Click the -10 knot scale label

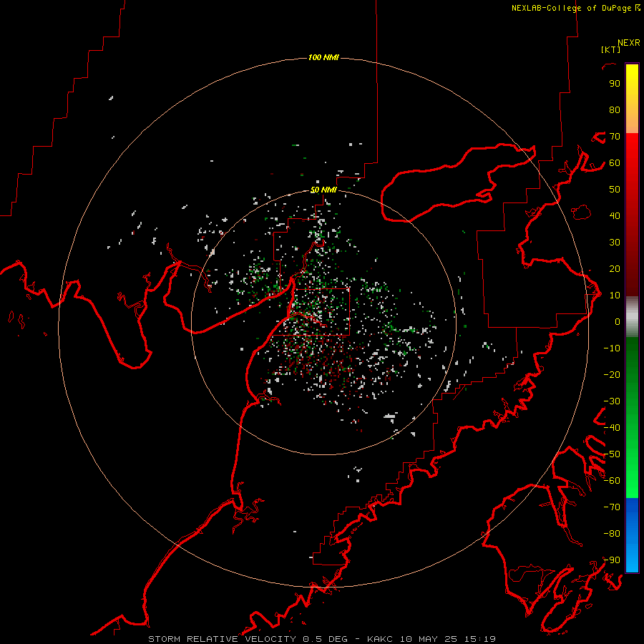[x=612, y=348]
